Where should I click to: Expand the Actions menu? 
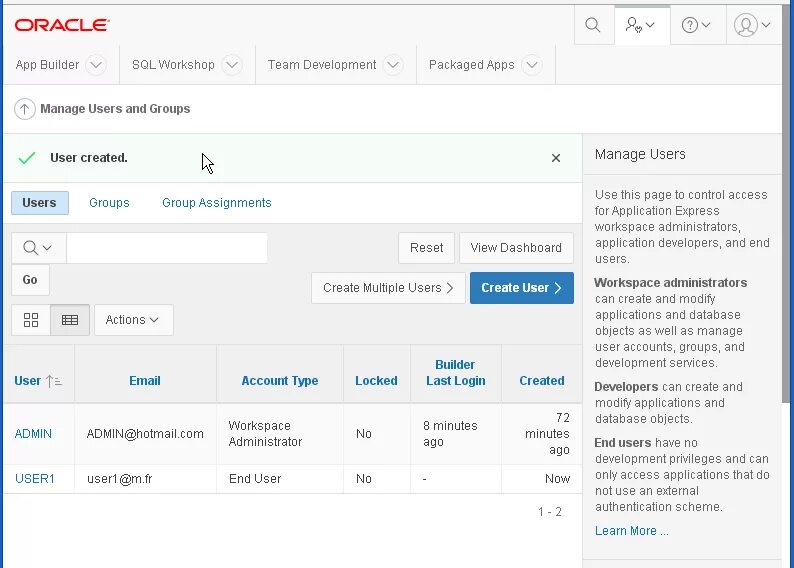coord(133,320)
